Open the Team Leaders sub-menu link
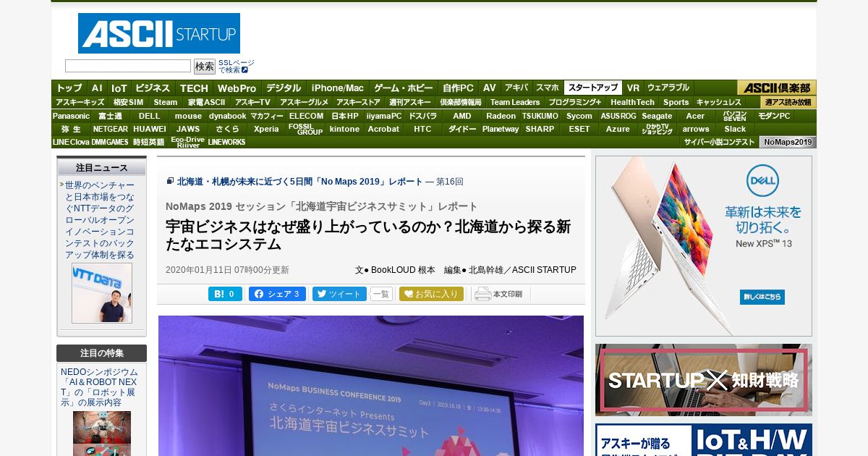Image resolution: width=868 pixels, height=456 pixels. (515, 102)
